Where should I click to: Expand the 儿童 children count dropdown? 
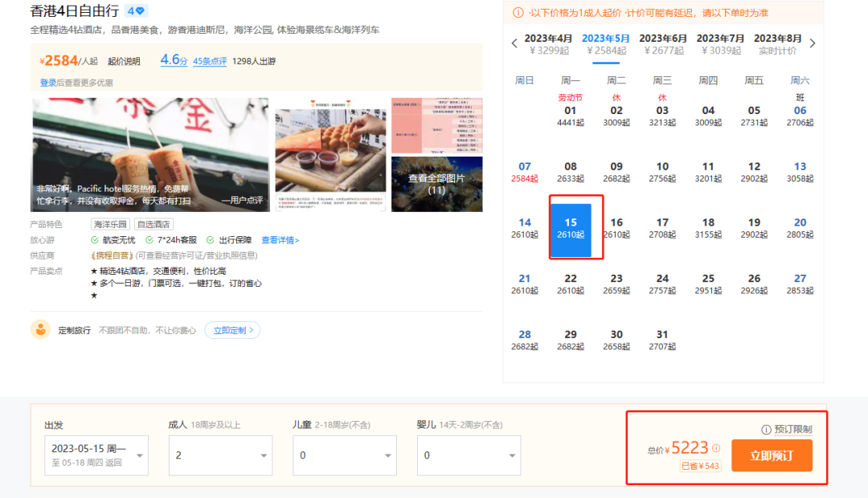pyautogui.click(x=344, y=455)
